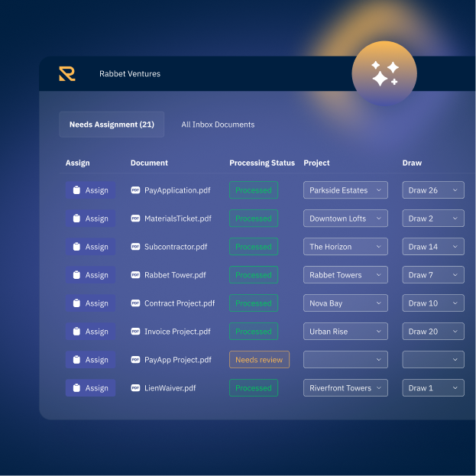
Task: Click PDF icon beside Rabbet Tower.pdf
Action: 135,275
